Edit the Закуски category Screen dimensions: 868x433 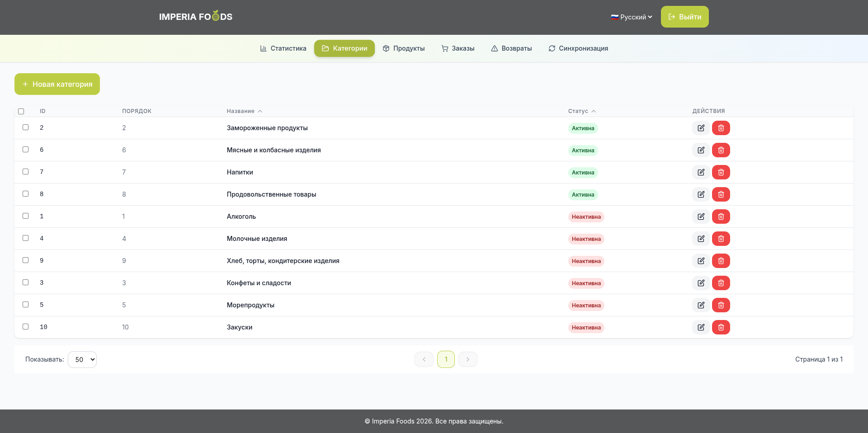(x=701, y=327)
